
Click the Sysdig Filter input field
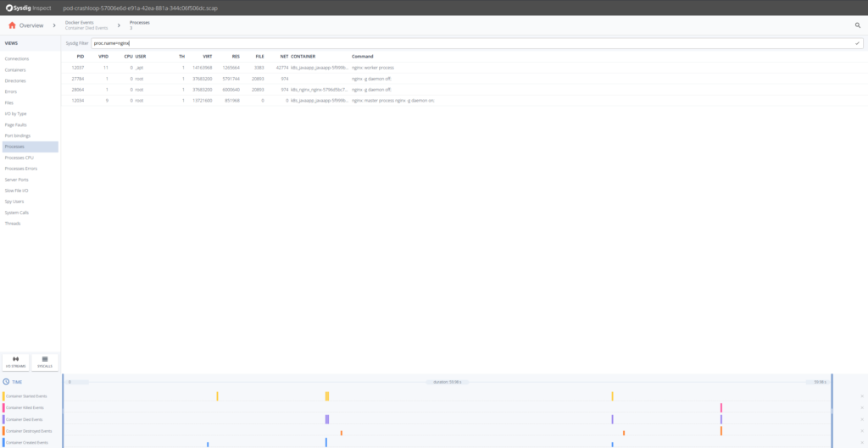click(476, 43)
